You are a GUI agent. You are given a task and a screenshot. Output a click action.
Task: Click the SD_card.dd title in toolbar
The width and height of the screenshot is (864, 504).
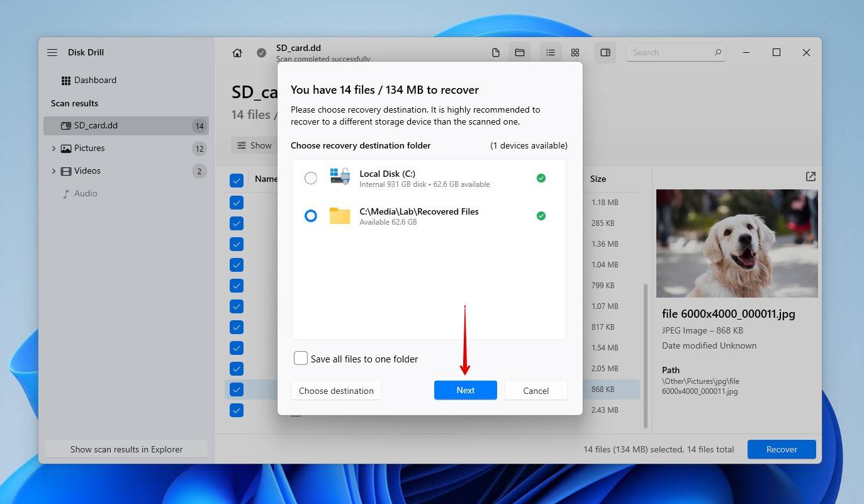(298, 48)
